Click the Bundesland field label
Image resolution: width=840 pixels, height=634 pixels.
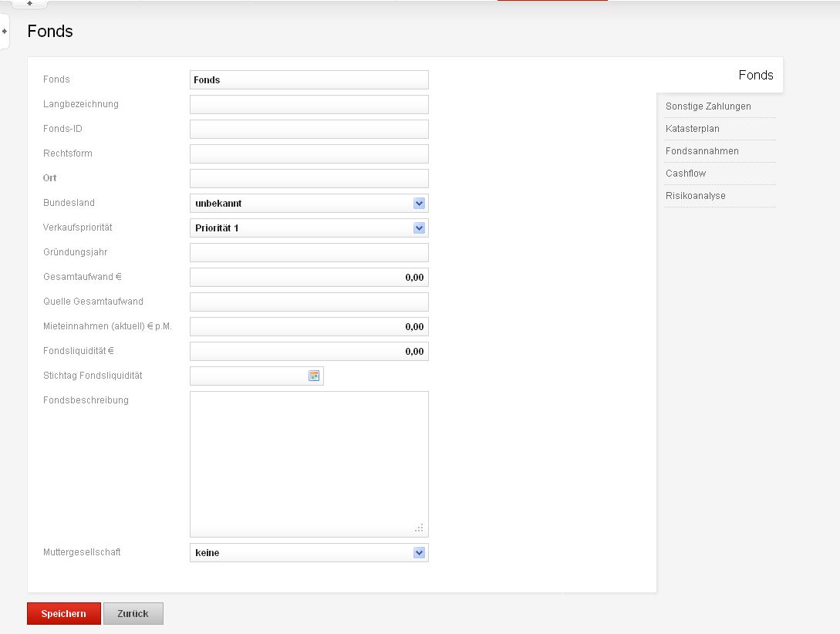[69, 202]
